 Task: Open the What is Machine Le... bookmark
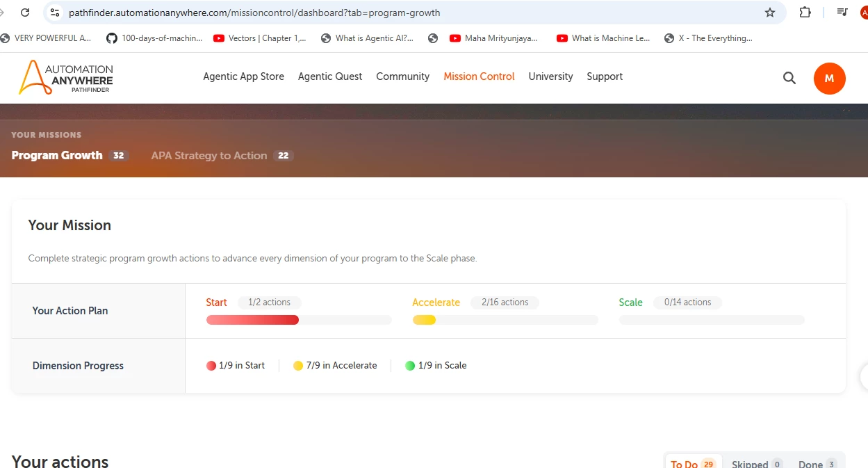click(603, 38)
